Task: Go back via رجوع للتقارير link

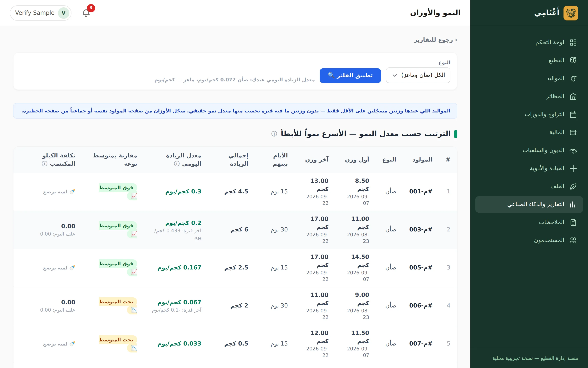Action: click(435, 40)
